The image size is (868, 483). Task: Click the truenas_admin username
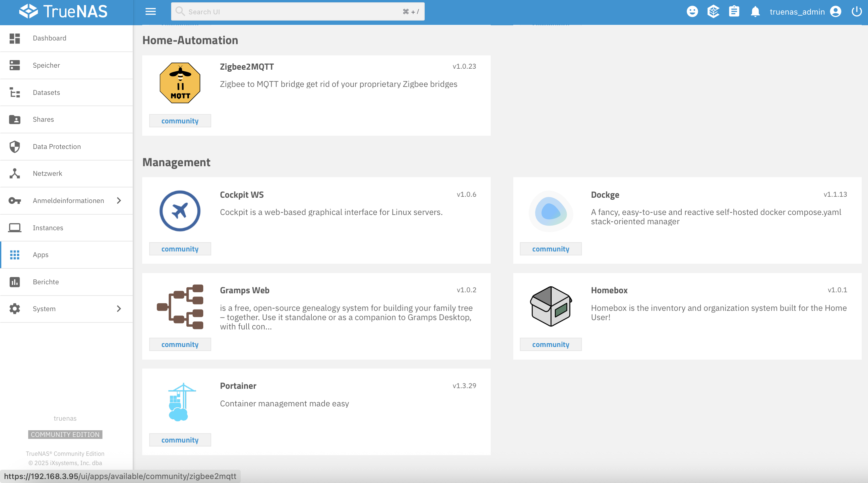[797, 12]
